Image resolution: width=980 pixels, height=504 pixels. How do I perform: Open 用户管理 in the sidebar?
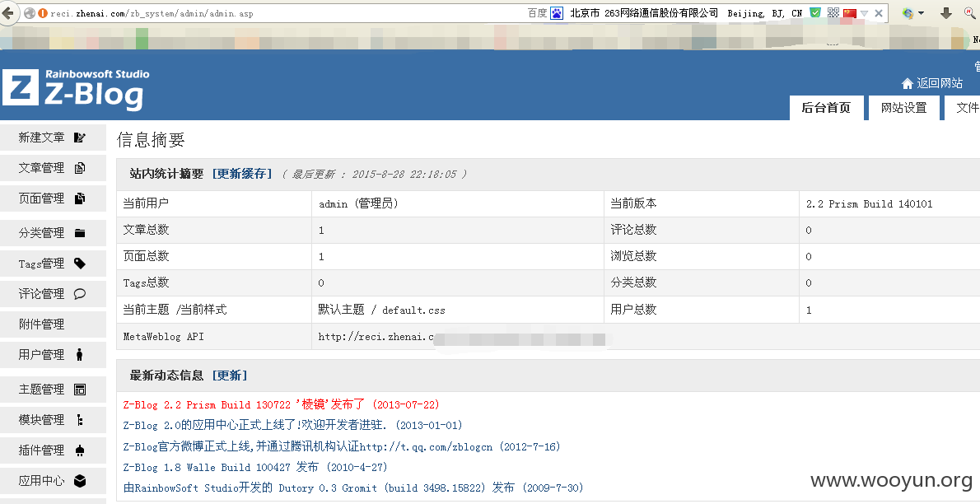(54, 355)
